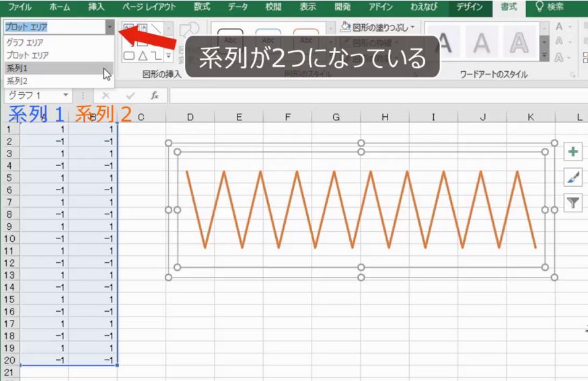Switch to the 数式 tab
The width and height of the screenshot is (588, 381).
pyautogui.click(x=202, y=7)
